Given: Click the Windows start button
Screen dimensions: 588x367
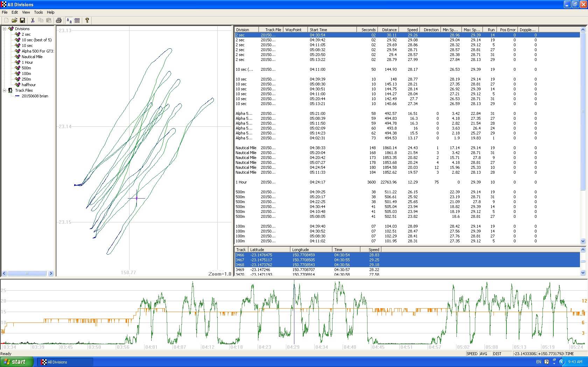Looking at the screenshot, I should click(x=17, y=362).
